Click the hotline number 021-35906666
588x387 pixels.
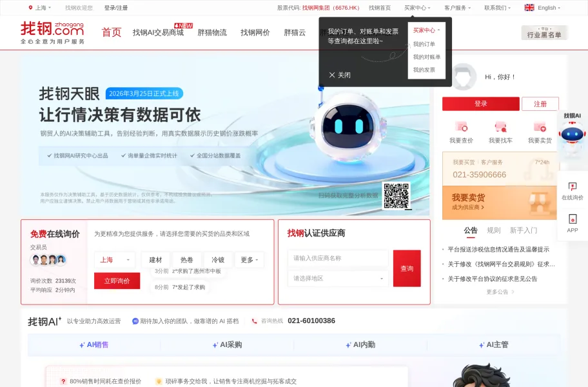click(479, 174)
